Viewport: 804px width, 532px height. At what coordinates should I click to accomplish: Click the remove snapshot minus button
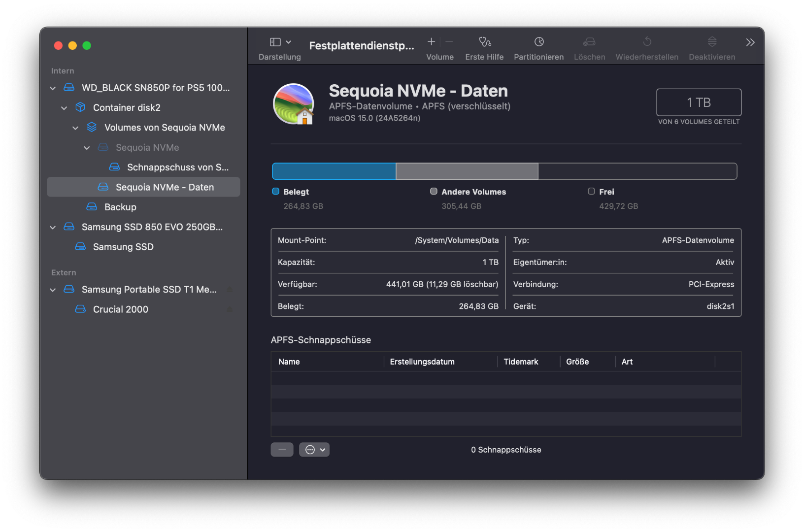pyautogui.click(x=282, y=450)
